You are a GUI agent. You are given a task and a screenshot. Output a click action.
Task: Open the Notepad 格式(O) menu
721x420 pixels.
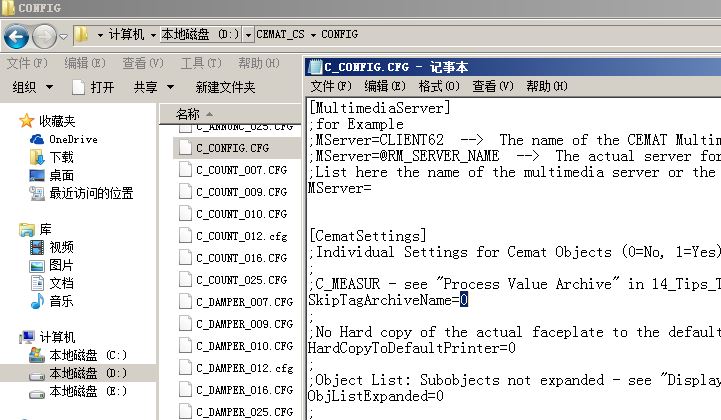pos(439,86)
